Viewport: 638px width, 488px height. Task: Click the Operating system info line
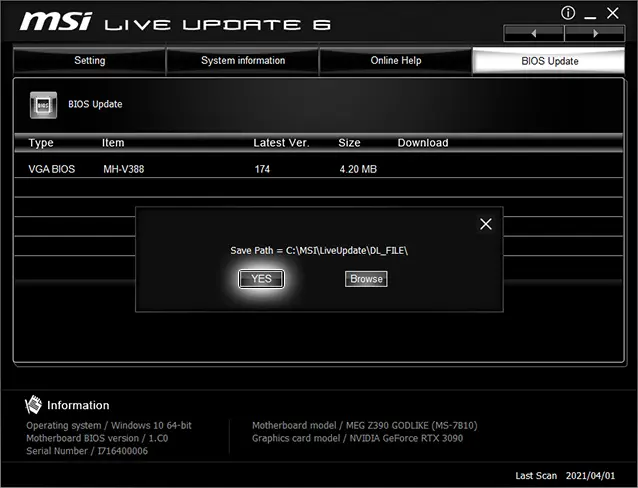point(109,425)
